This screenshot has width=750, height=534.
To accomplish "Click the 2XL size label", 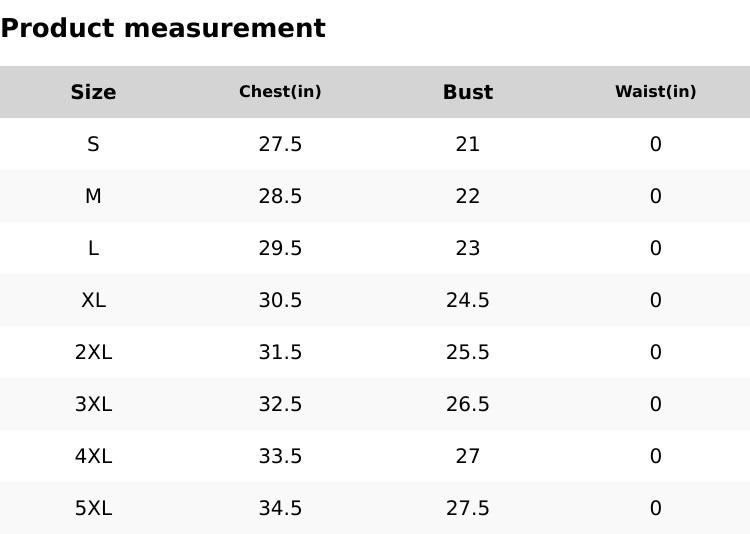I will tap(93, 352).
